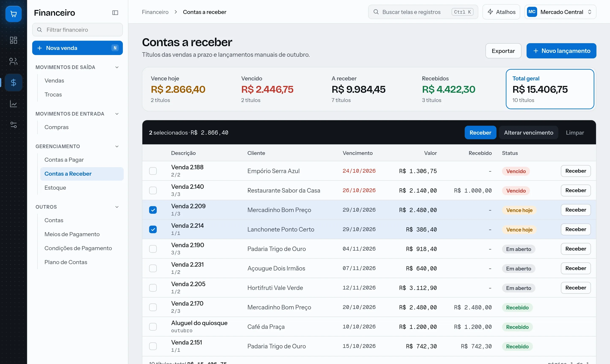Image resolution: width=610 pixels, height=364 pixels.
Task: Click the Atalhos lightning bolt button
Action: click(x=501, y=12)
